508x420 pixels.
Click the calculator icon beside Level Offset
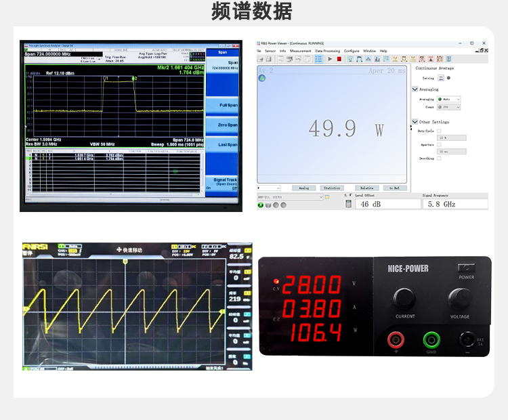click(x=348, y=204)
